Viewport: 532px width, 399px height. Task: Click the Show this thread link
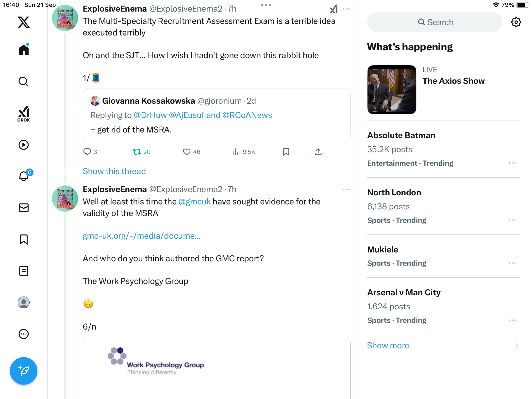[x=114, y=171]
